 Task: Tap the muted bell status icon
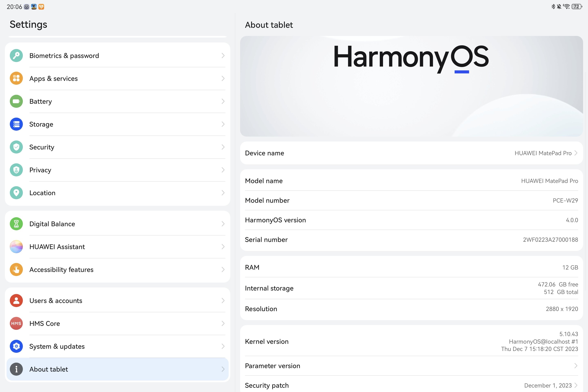pyautogui.click(x=559, y=7)
